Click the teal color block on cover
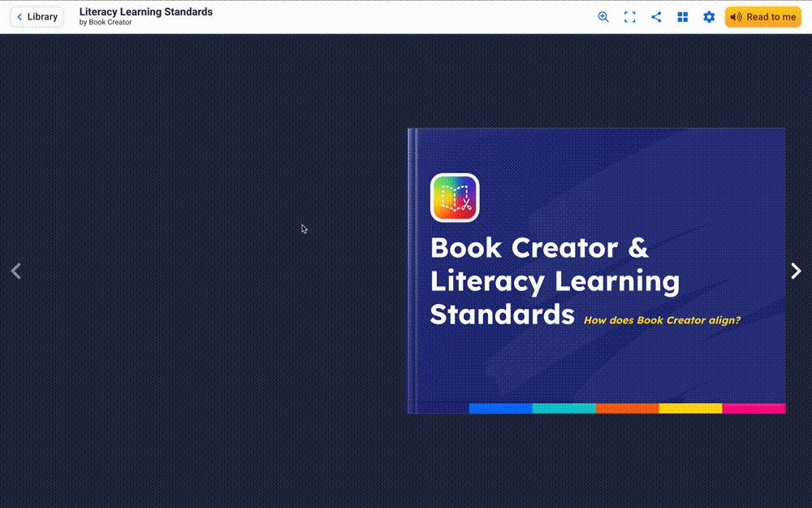 [564, 409]
